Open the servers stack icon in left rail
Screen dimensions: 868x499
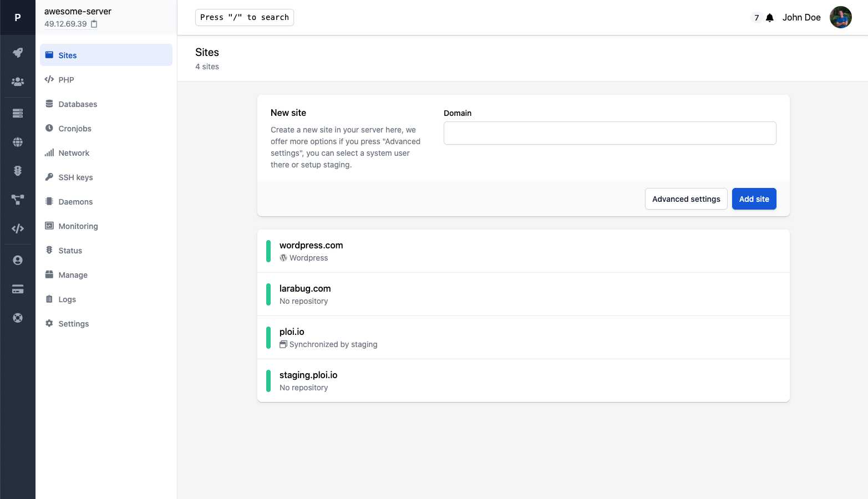coord(18,113)
